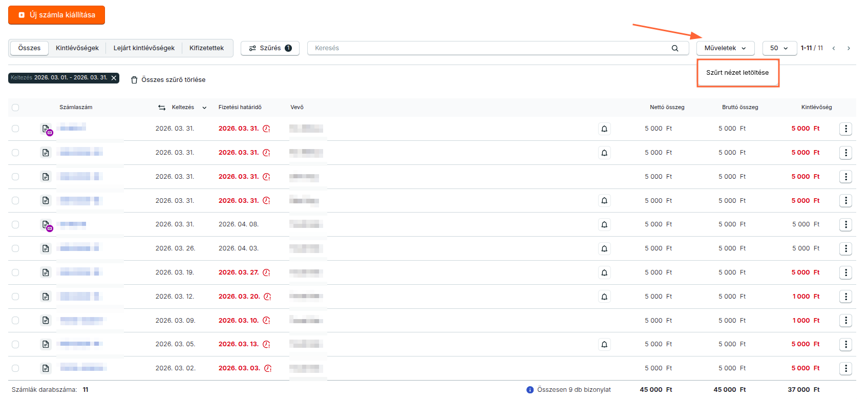Go to next page with right arrow
Screen dimensions: 868x399
(x=849, y=48)
